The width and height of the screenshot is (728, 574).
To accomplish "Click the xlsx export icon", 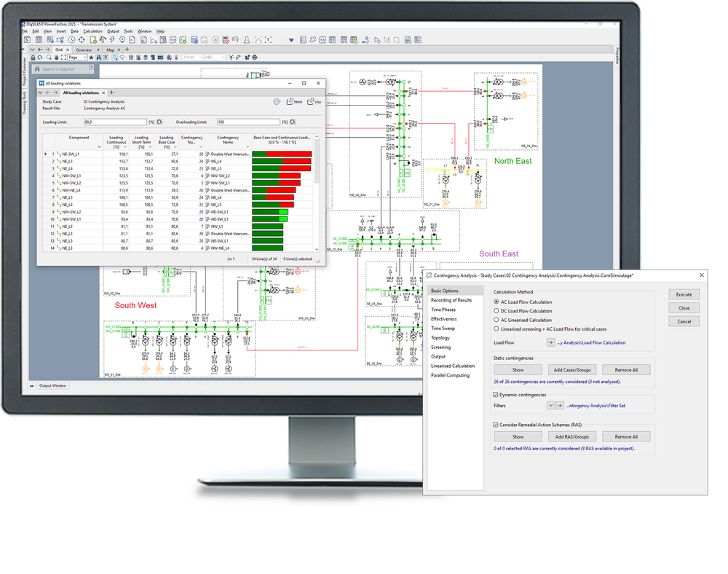I will click(314, 103).
